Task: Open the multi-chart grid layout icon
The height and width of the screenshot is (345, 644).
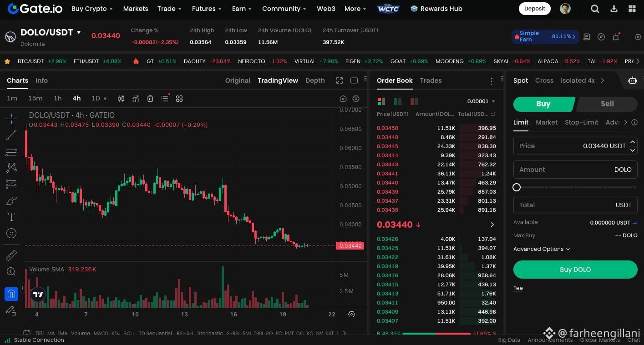Action: [179, 99]
